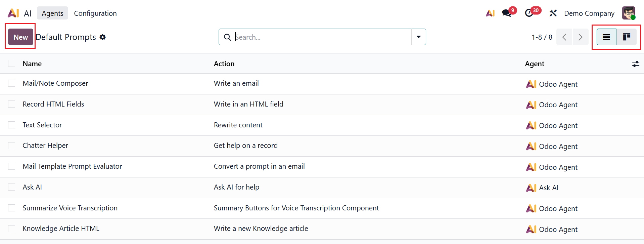Open the AI app home logo
Image resolution: width=644 pixels, height=244 pixels.
(x=13, y=13)
